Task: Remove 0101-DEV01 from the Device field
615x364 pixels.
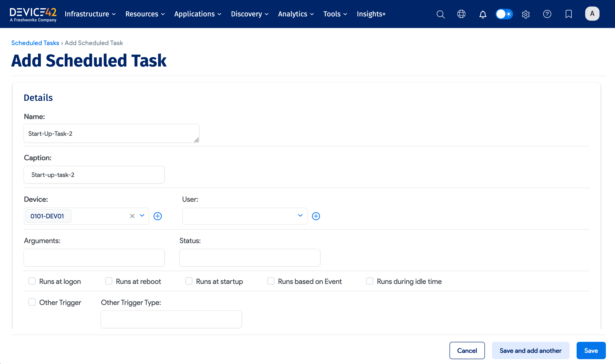Action: pos(132,216)
